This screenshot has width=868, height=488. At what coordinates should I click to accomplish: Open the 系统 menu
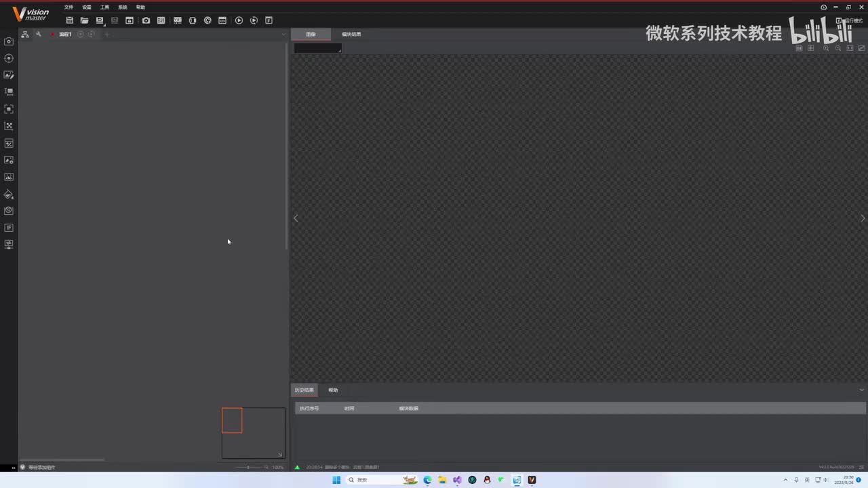click(123, 7)
